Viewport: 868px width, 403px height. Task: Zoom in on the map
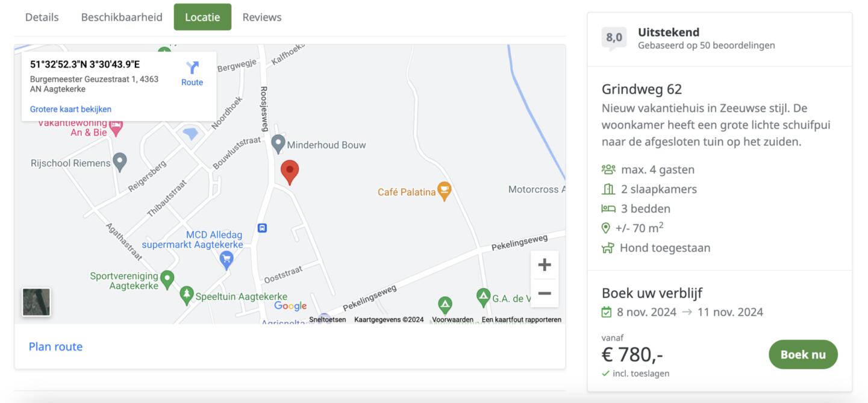pos(545,265)
